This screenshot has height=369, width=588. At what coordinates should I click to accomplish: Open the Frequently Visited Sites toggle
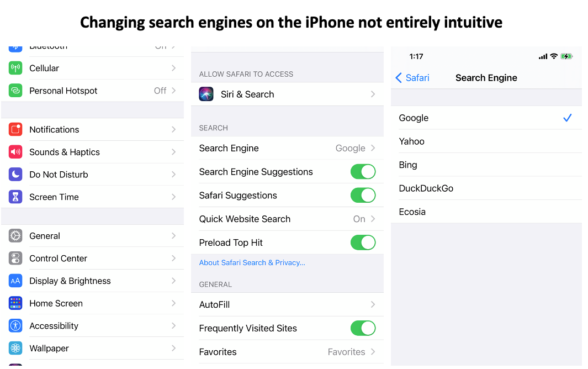tap(363, 328)
